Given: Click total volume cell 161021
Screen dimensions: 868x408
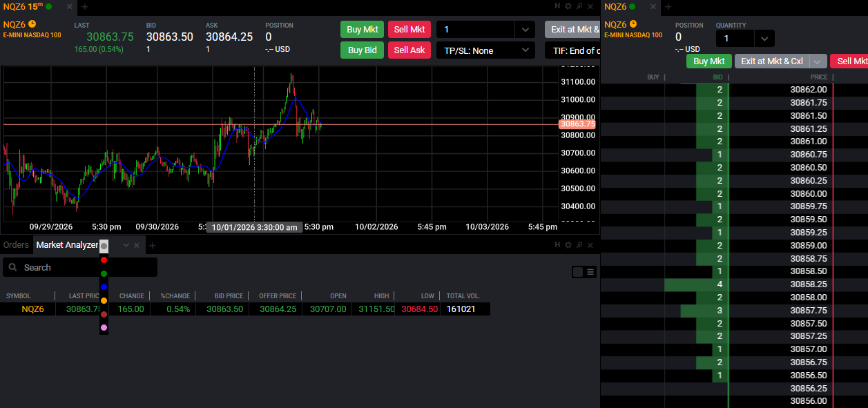Looking at the screenshot, I should pyautogui.click(x=461, y=309).
